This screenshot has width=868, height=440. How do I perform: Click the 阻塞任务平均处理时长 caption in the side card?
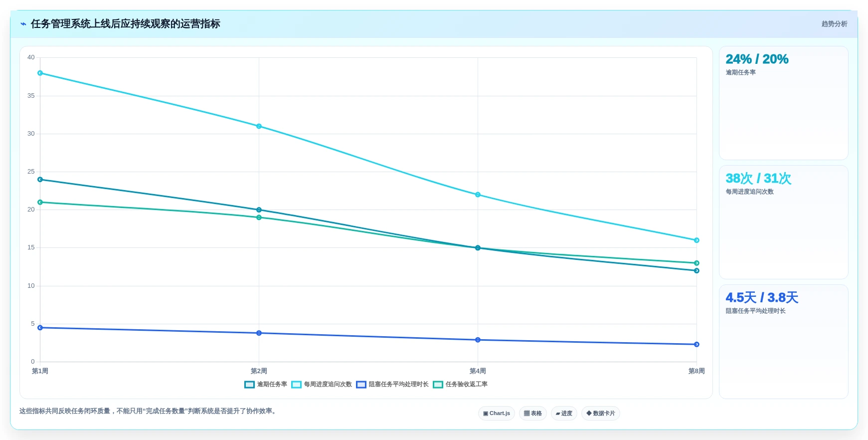click(x=755, y=311)
